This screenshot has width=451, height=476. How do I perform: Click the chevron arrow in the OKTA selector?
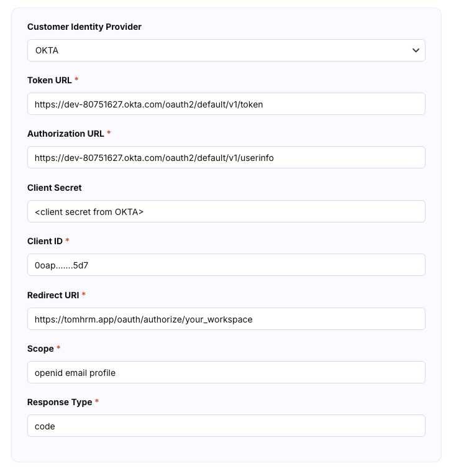tap(416, 50)
